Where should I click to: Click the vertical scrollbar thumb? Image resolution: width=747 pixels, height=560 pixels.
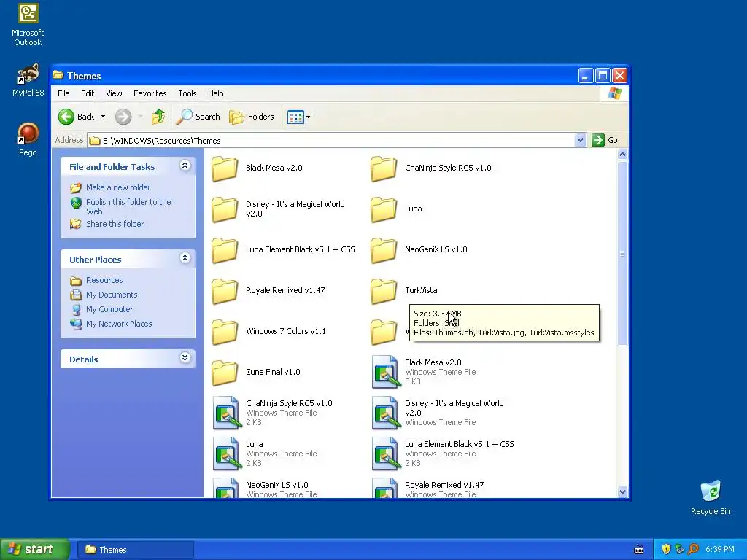tap(622, 253)
